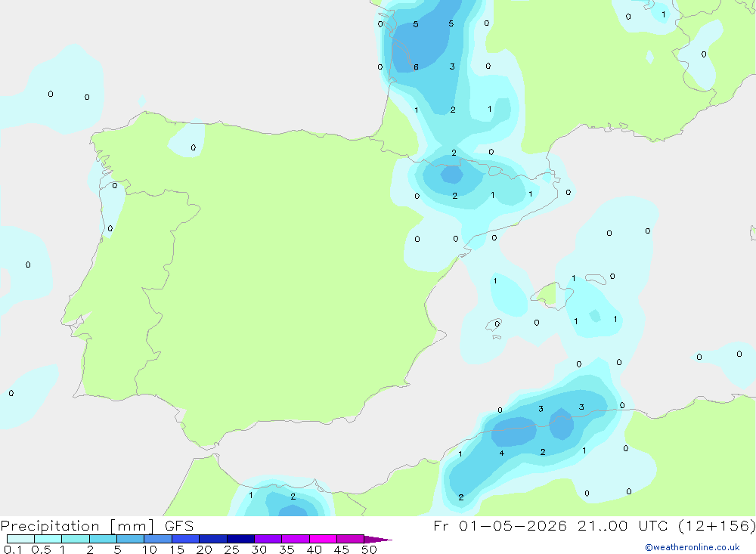Click the '10' legend scale label

pyautogui.click(x=150, y=549)
